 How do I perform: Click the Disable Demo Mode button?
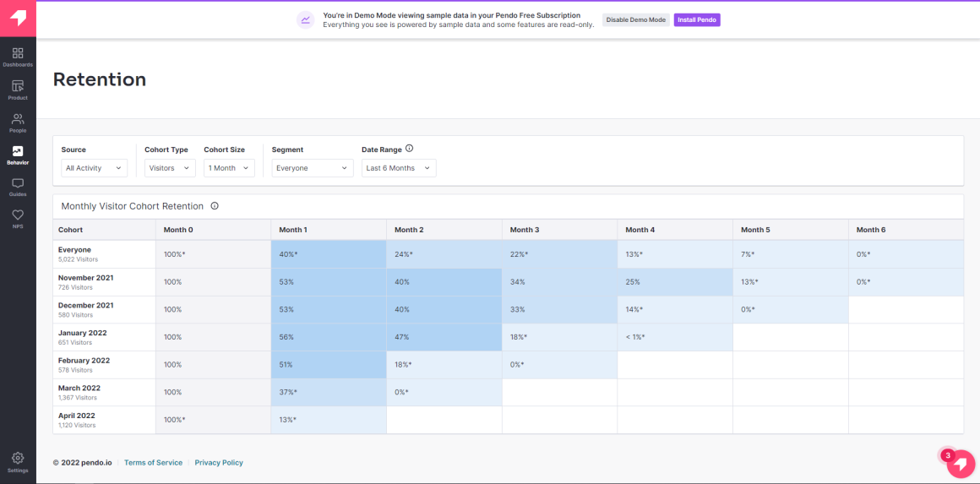pos(636,20)
